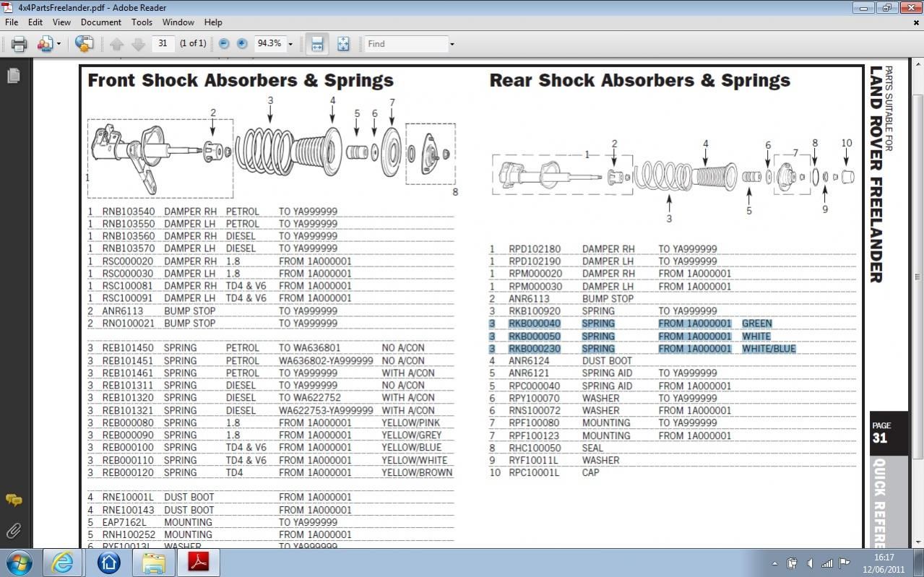Open the View menu
924x577 pixels.
[61, 22]
